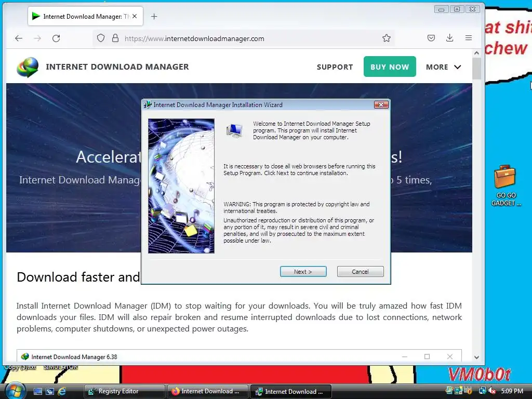The width and height of the screenshot is (532, 399).
Task: Open the SUPPORT page link
Action: click(335, 67)
